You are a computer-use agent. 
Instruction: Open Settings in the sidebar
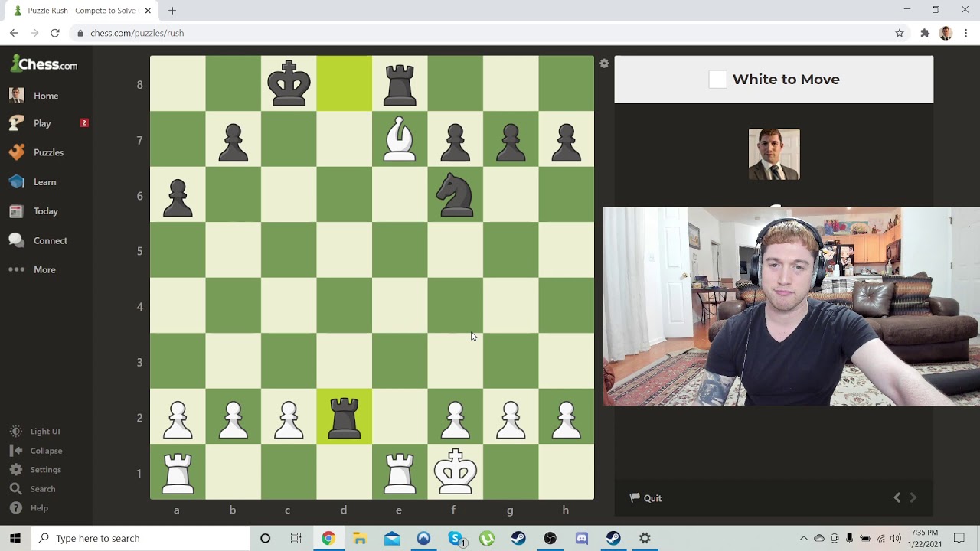[x=45, y=470]
